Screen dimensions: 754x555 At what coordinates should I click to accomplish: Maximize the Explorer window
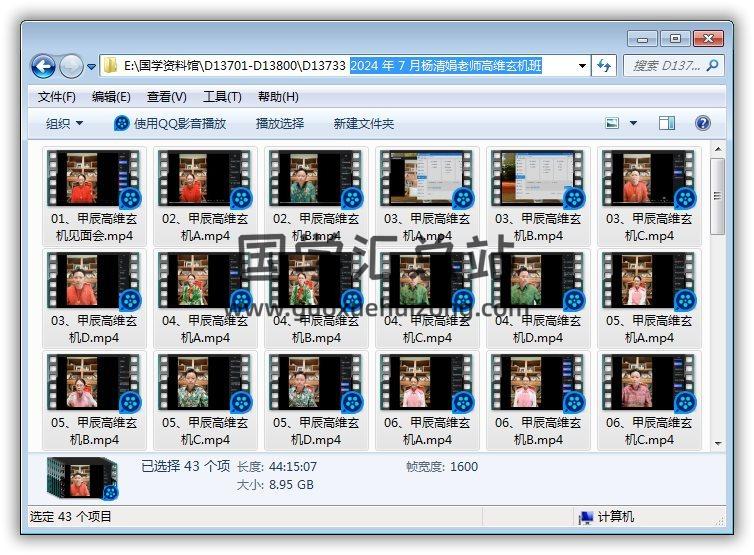[675, 39]
